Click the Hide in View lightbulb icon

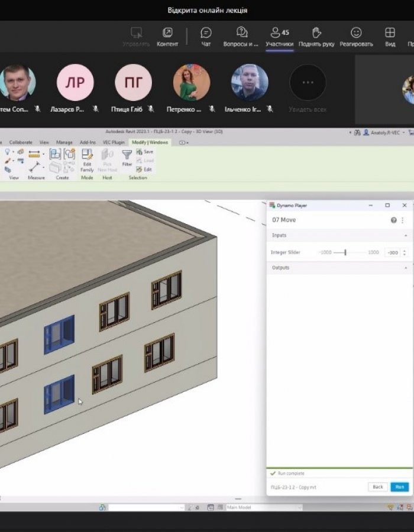click(x=7, y=152)
